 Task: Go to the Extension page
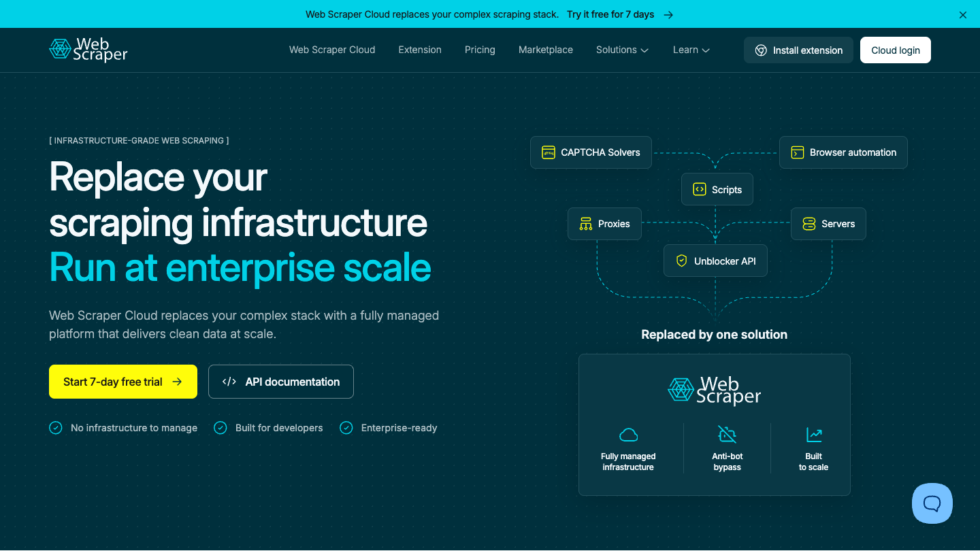[420, 50]
